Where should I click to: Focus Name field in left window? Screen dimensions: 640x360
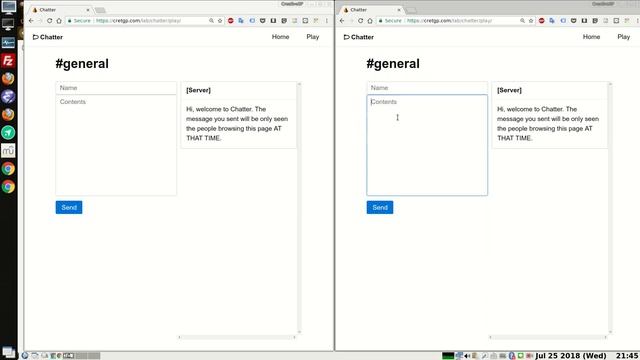(x=116, y=88)
